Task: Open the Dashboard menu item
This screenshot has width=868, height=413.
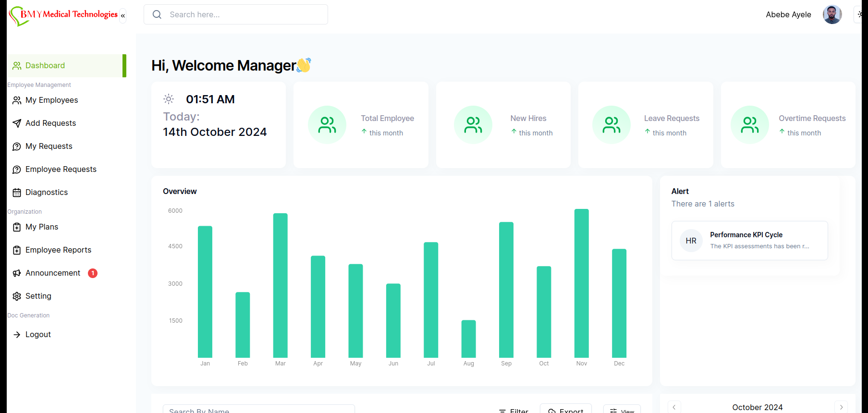Action: click(x=45, y=66)
